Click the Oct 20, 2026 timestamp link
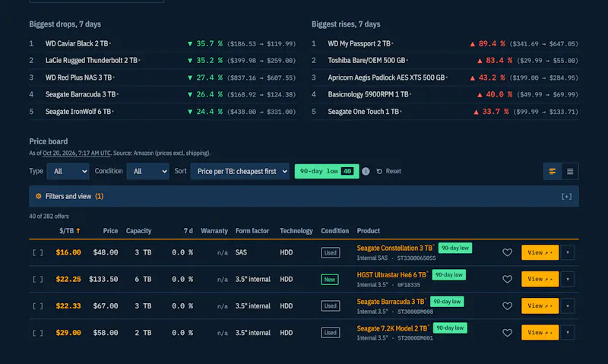 coord(77,153)
